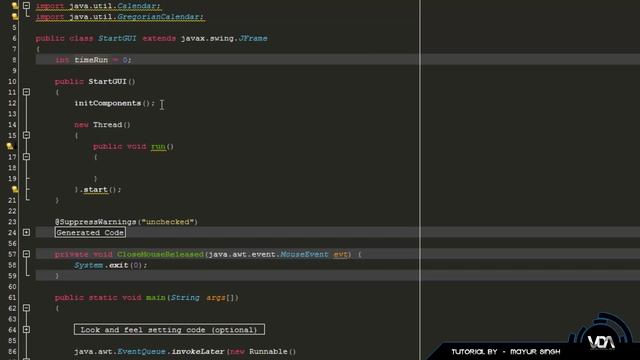Click the hint bulb beside the GregorianCalendar import

coord(15,17)
